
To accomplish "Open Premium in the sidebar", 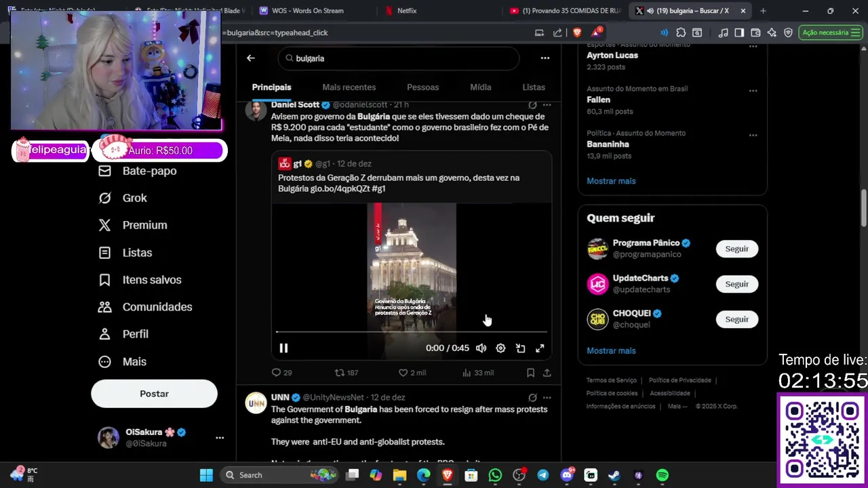I will point(133,225).
